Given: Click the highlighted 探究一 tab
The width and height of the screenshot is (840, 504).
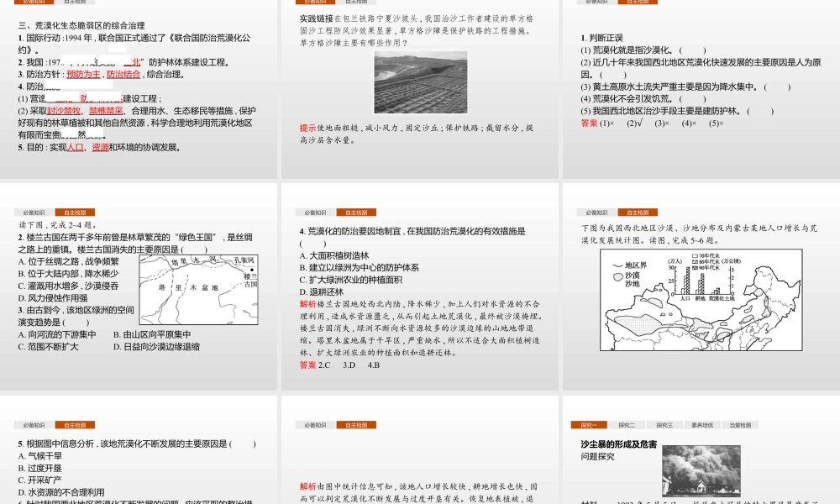Looking at the screenshot, I should (590, 423).
